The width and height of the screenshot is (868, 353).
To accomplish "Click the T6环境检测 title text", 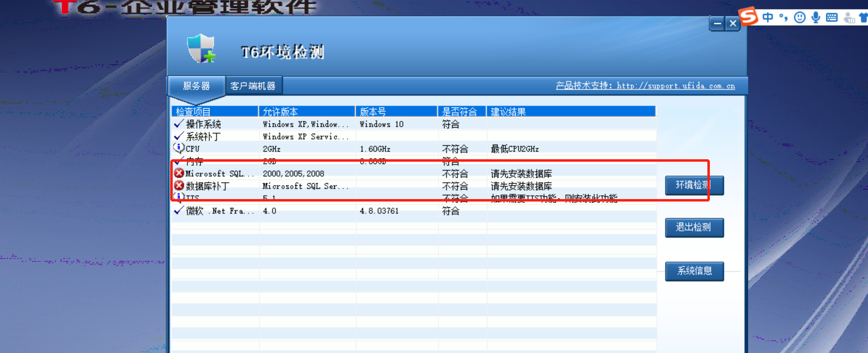I will 283,51.
